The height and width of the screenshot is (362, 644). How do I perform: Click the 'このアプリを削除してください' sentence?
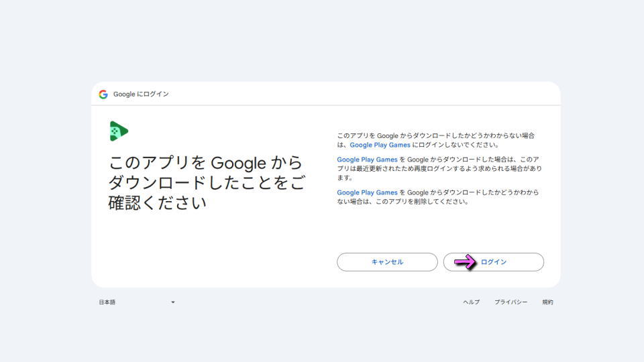pyautogui.click(x=416, y=202)
